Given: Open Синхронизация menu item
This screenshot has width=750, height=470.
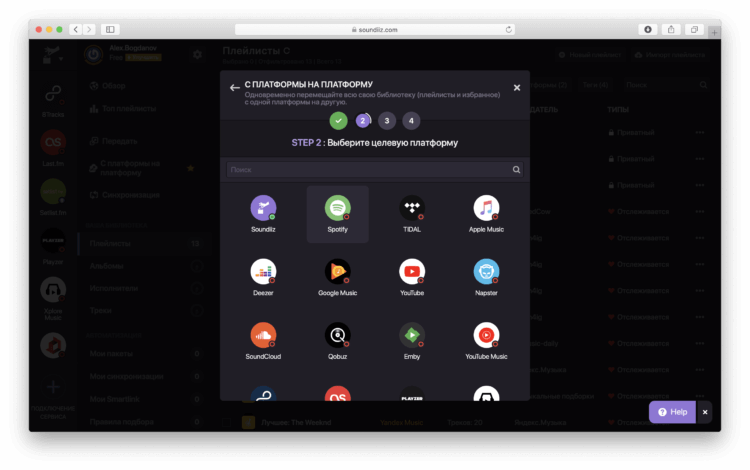Looking at the screenshot, I should (124, 195).
